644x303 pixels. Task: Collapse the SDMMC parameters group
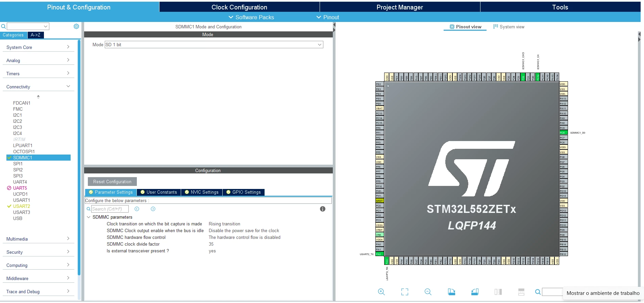pos(89,217)
